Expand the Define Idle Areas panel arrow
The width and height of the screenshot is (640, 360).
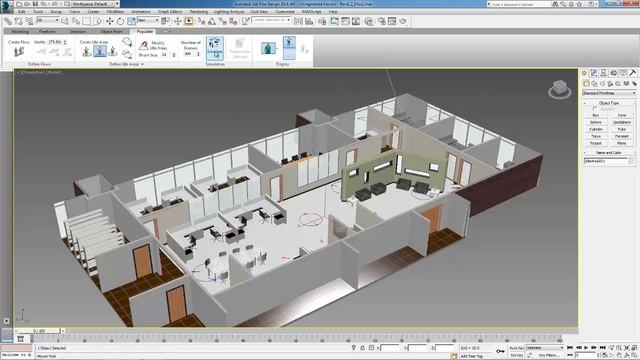pyautogui.click(x=142, y=64)
